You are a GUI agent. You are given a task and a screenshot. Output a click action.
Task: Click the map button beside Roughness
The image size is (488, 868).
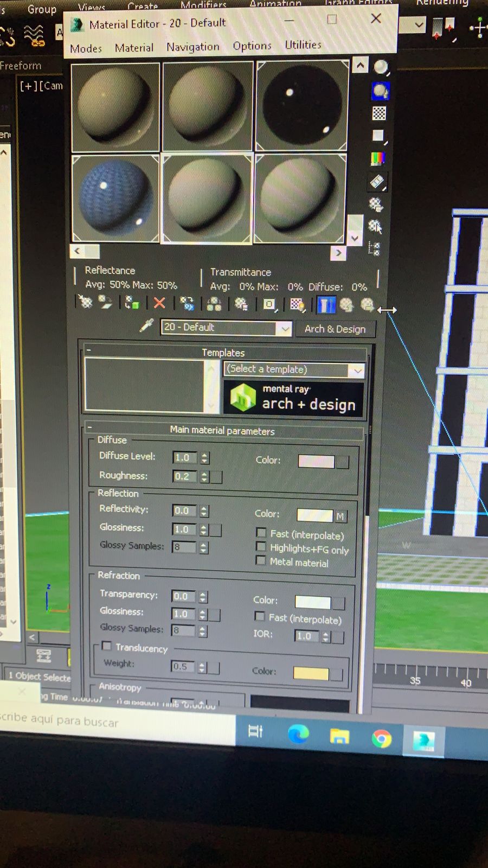[216, 477]
